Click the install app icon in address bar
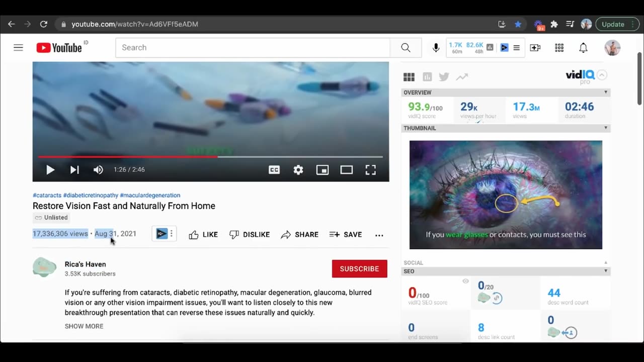This screenshot has width=644, height=362. [502, 24]
